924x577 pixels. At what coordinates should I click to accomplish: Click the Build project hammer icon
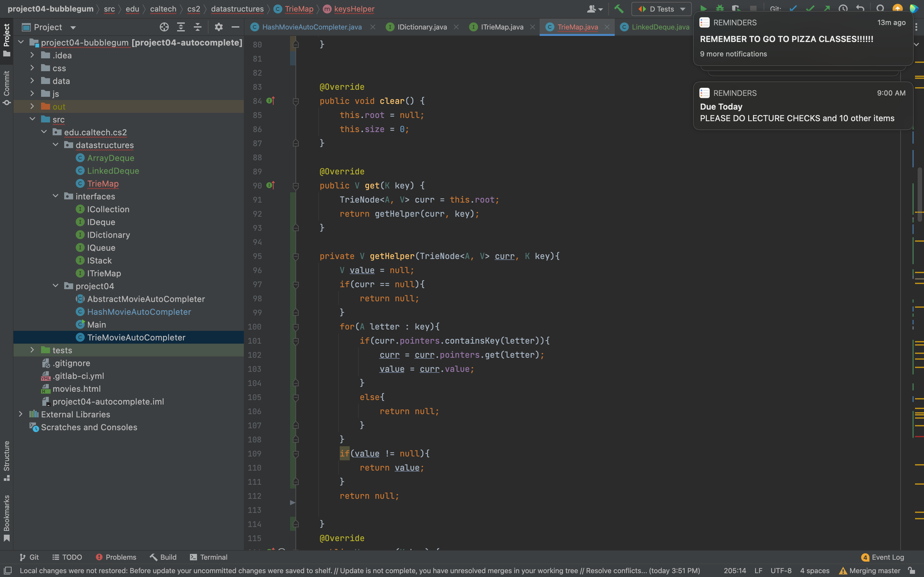(619, 9)
